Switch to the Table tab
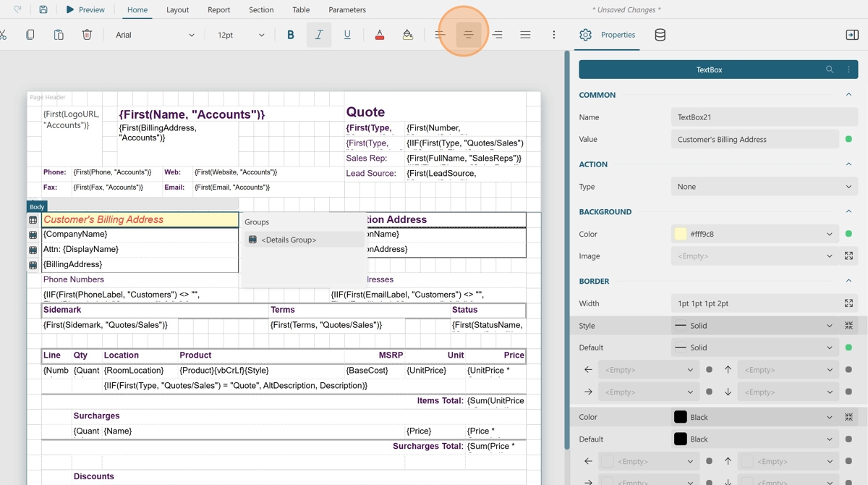 coord(301,9)
